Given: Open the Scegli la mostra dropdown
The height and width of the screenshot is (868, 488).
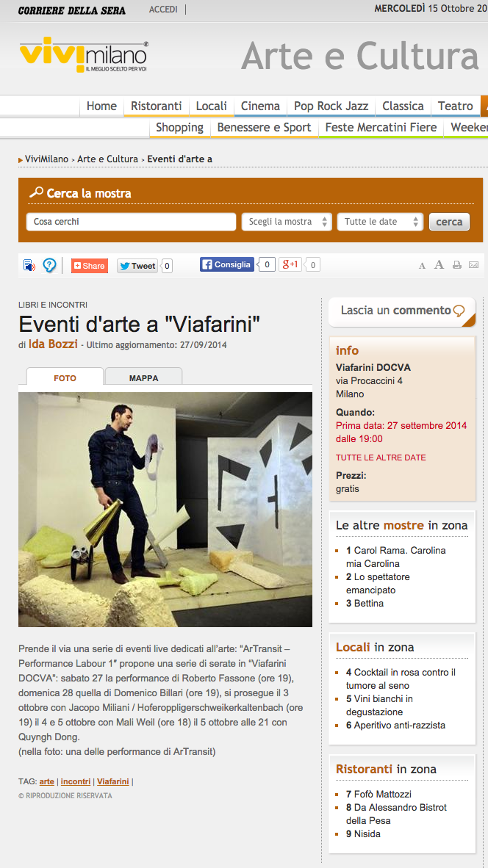Looking at the screenshot, I should pos(287,222).
